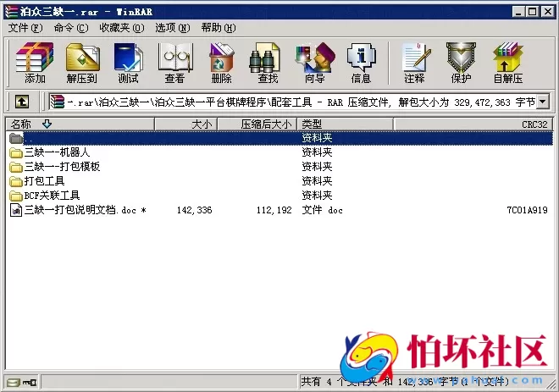Click the type cell 文件 doc
Viewport: 559px width, 392px height.
(x=323, y=210)
